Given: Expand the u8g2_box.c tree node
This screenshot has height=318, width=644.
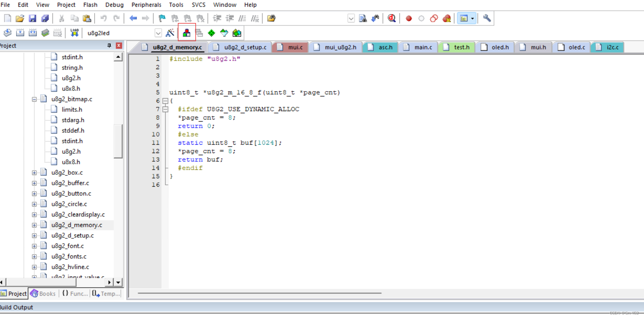Looking at the screenshot, I should pos(34,173).
